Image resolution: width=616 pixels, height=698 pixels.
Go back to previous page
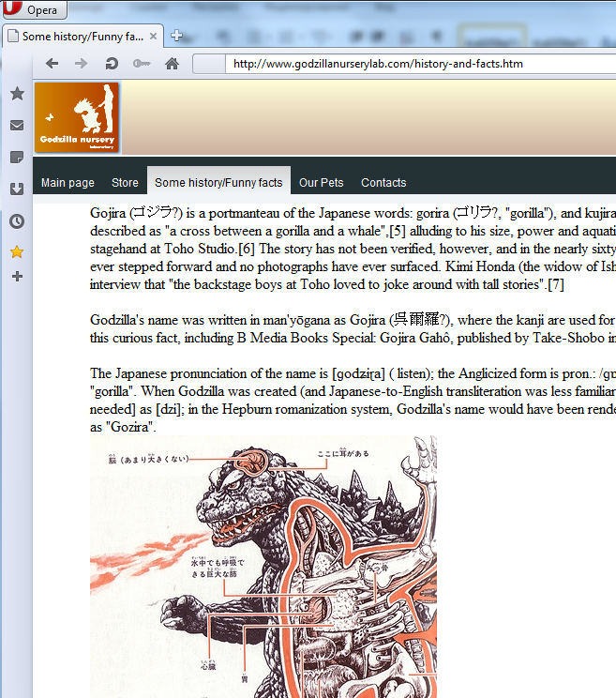pyautogui.click(x=53, y=64)
